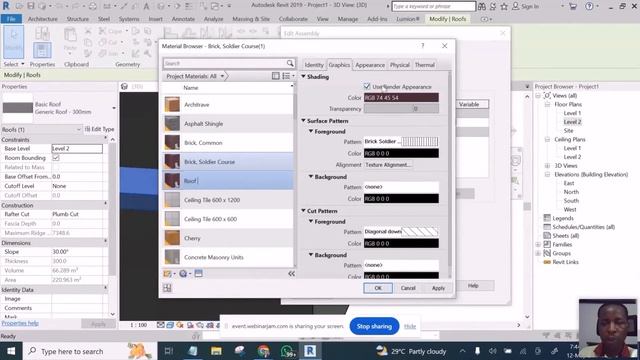Image resolution: width=640 pixels, height=360 pixels.
Task: Open the Revit application on the taskbar
Action: tap(310, 351)
